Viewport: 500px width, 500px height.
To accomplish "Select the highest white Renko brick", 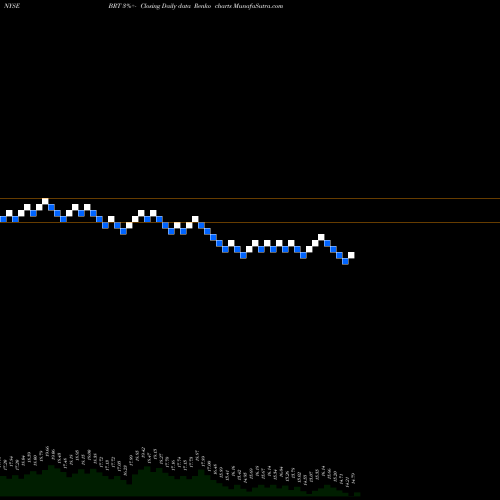I will click(x=45, y=201).
